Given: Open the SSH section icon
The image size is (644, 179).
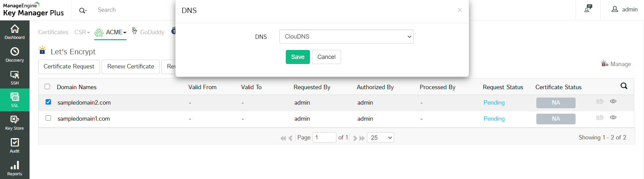Looking at the screenshot, I should pos(15,77).
